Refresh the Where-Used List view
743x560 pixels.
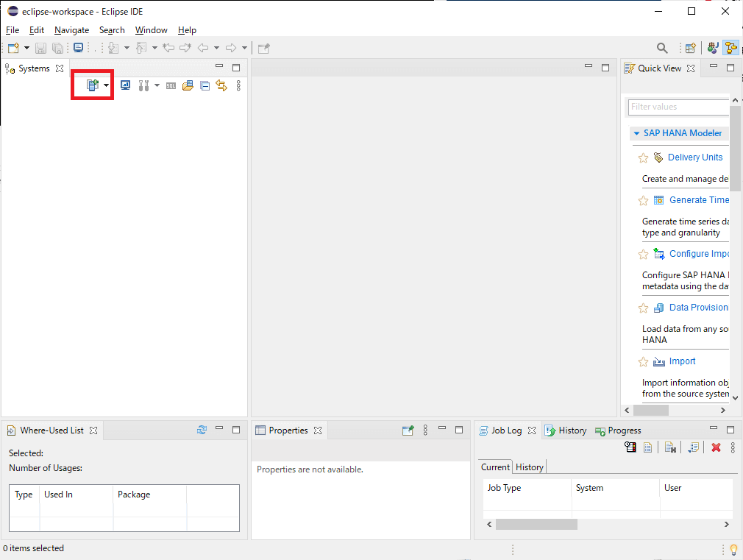(202, 430)
